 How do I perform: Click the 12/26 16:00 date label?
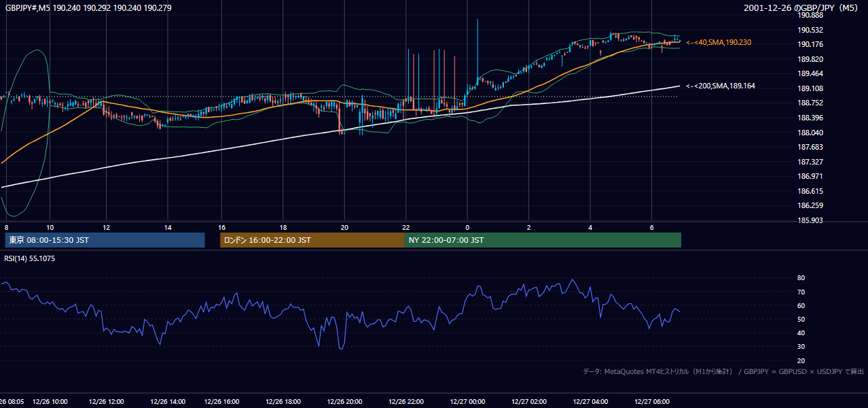point(222,402)
